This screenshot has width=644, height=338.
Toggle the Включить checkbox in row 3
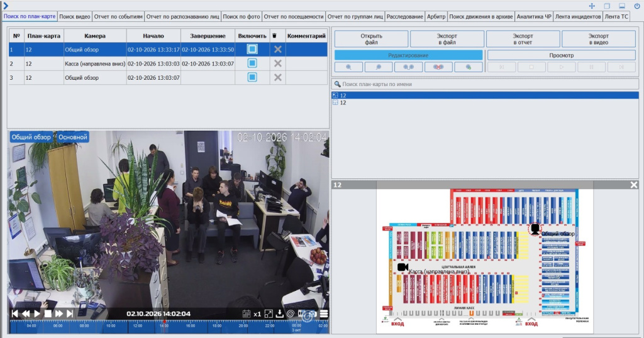pyautogui.click(x=252, y=77)
